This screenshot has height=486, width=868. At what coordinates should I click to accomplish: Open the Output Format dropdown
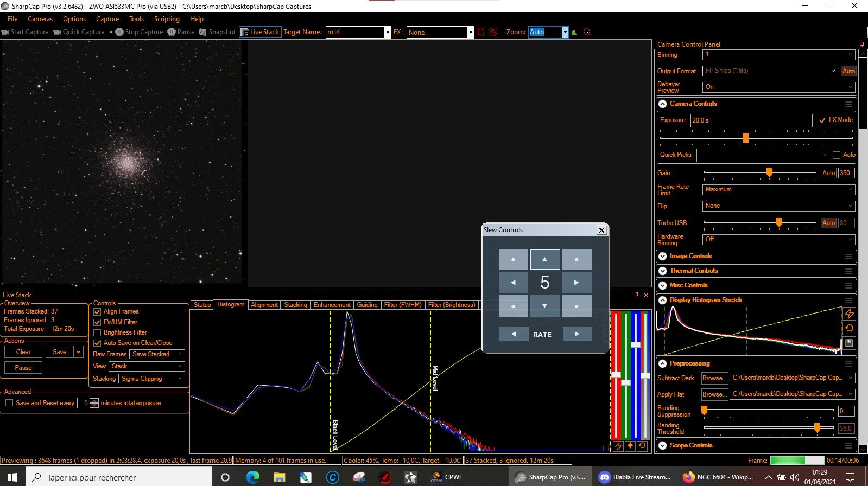(771, 71)
